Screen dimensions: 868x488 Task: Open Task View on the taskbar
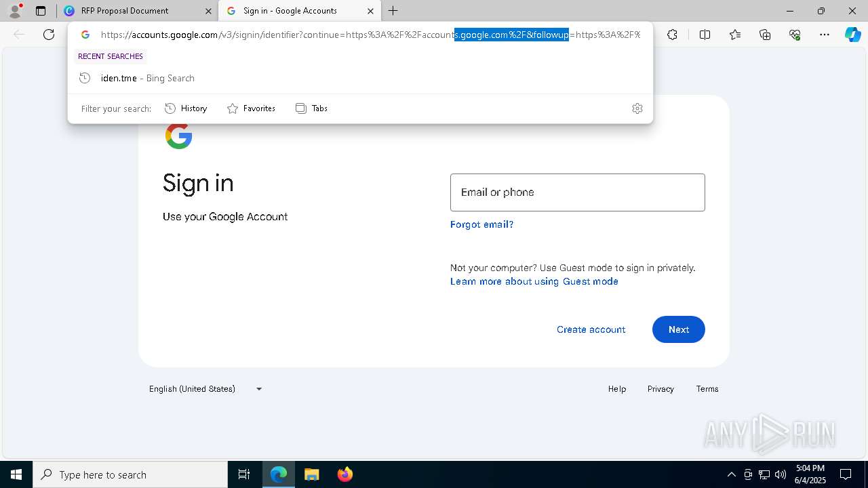click(244, 474)
